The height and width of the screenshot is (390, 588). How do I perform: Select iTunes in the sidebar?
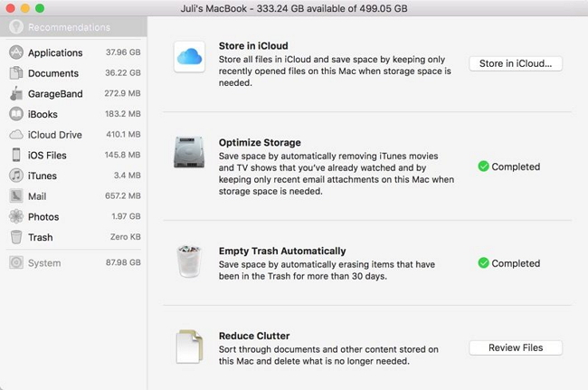point(73,176)
